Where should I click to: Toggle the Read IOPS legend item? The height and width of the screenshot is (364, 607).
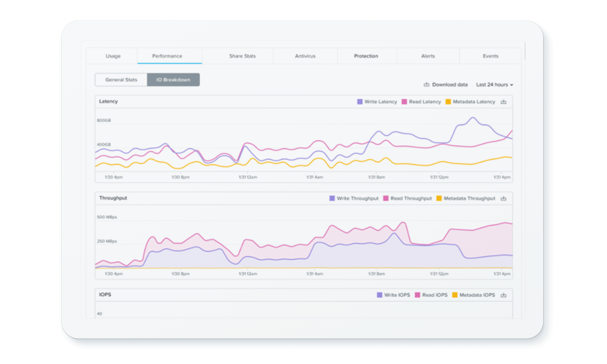pos(418,295)
